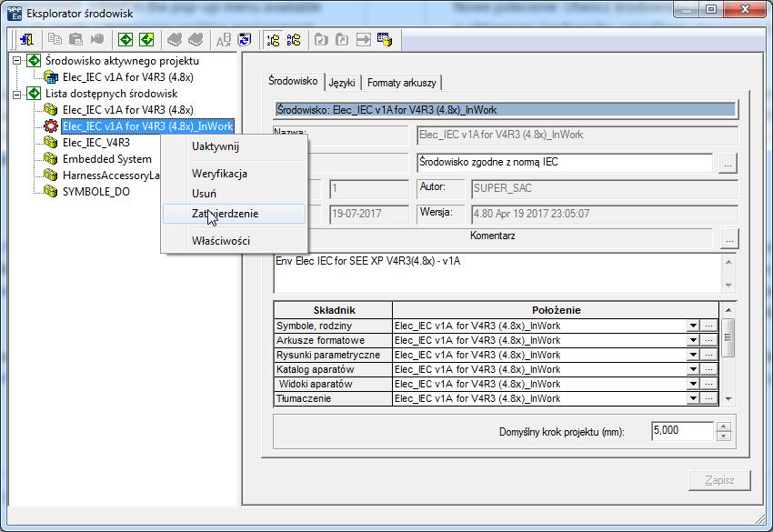Click ellipsis button beside Komentarz

pos(729,238)
